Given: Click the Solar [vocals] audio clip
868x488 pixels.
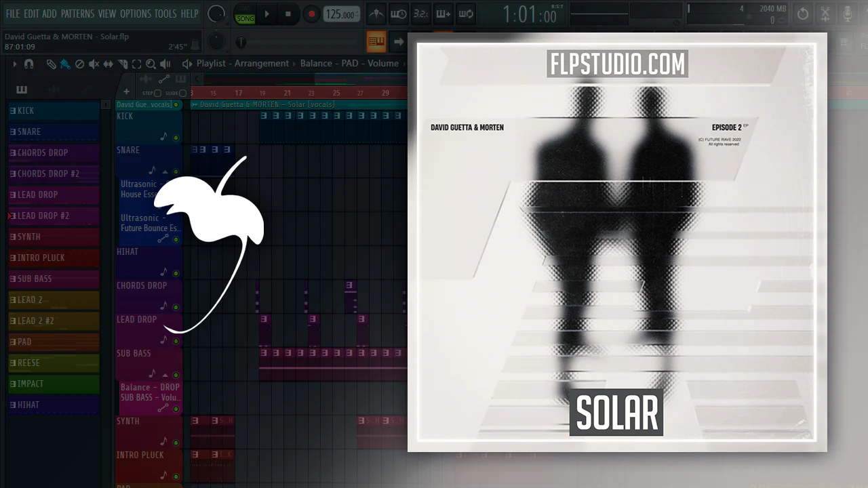Looking at the screenshot, I should [298, 104].
